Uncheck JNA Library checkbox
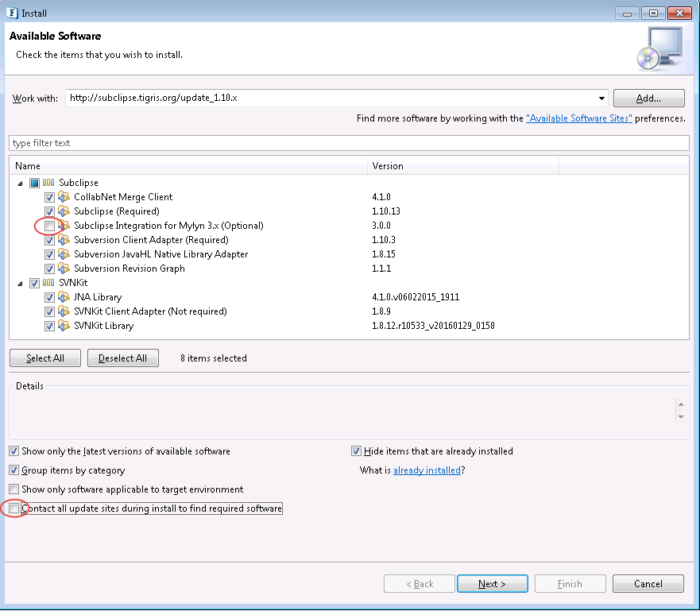The image size is (700, 611). pos(49,297)
